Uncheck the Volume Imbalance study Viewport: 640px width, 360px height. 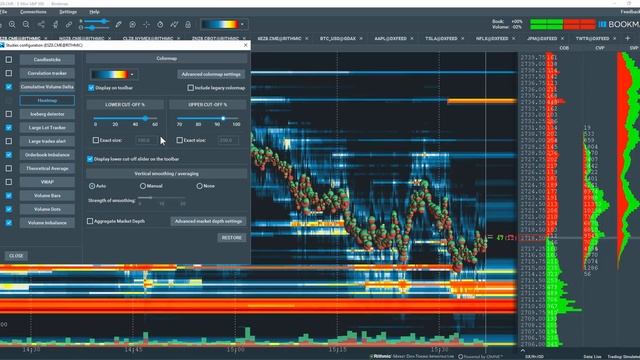pyautogui.click(x=9, y=223)
